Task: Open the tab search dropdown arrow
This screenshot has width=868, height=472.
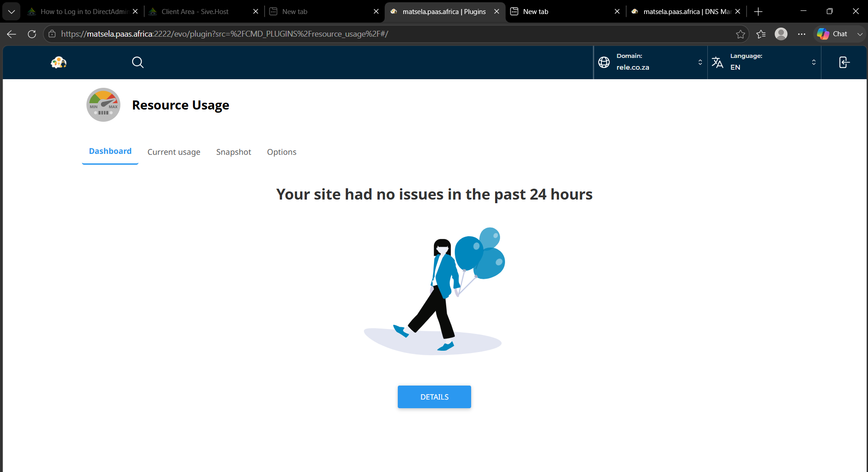Action: point(11,12)
